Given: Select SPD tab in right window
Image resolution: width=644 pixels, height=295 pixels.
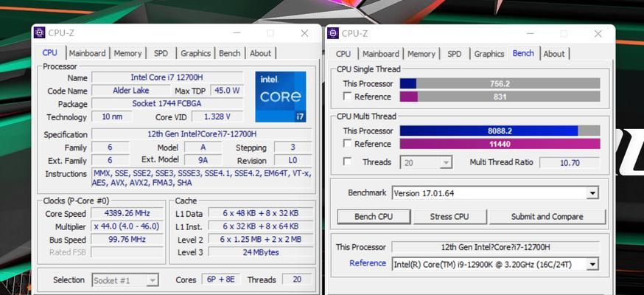Looking at the screenshot, I should [454, 54].
